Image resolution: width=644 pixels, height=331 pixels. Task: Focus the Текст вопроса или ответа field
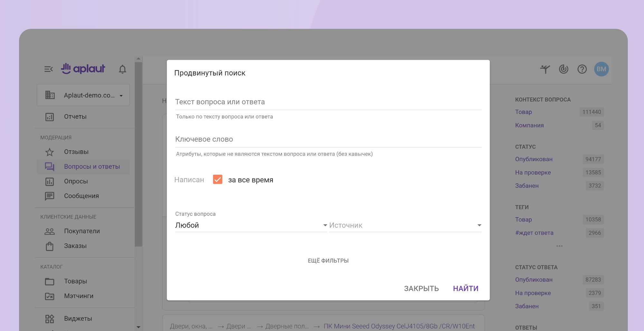coord(328,102)
